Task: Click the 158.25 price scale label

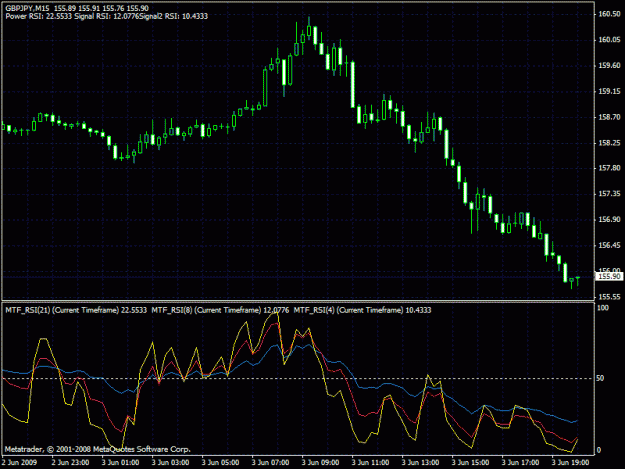Action: [x=609, y=143]
